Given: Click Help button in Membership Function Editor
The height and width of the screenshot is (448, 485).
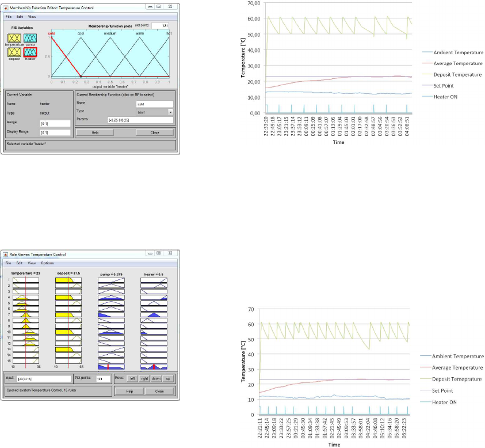Looking at the screenshot, I should pyautogui.click(x=94, y=132).
